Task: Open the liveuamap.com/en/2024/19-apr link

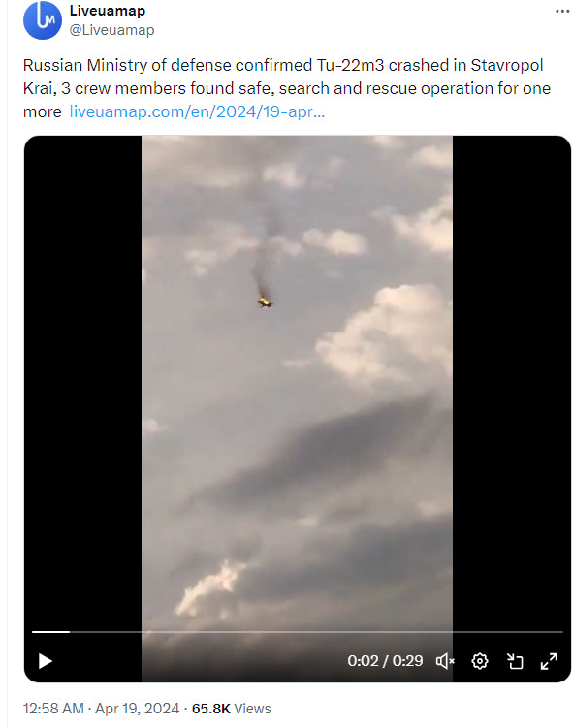Action: click(197, 111)
